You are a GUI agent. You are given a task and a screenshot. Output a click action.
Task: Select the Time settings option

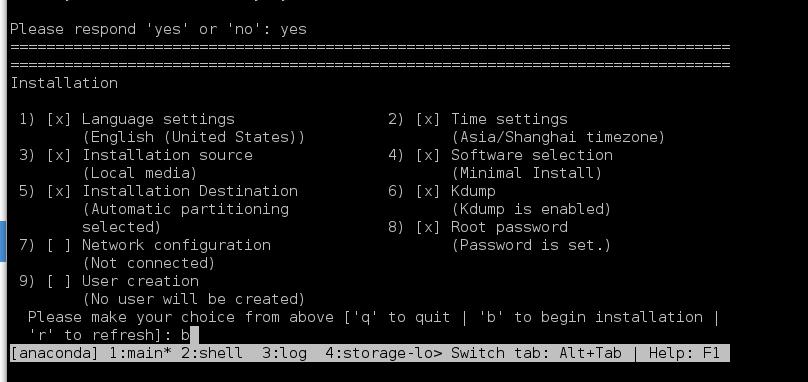point(509,119)
